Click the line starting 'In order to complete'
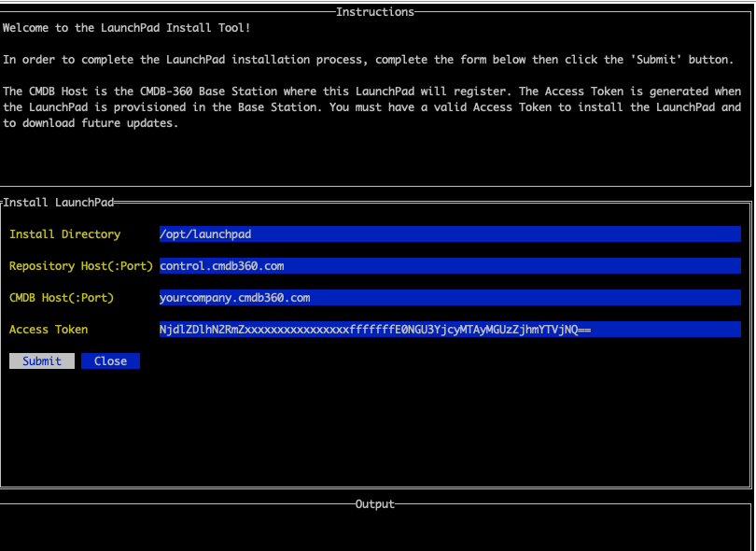756x551 pixels. [x=369, y=60]
